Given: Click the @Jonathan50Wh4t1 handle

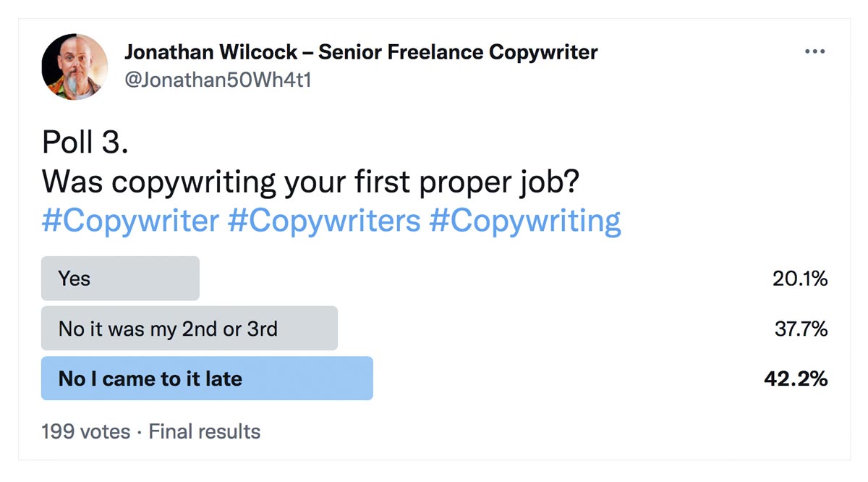Looking at the screenshot, I should tap(218, 80).
